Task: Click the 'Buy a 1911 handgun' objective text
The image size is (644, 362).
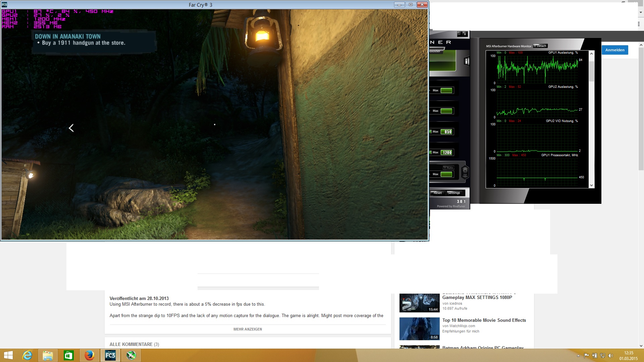Action: coord(83,43)
